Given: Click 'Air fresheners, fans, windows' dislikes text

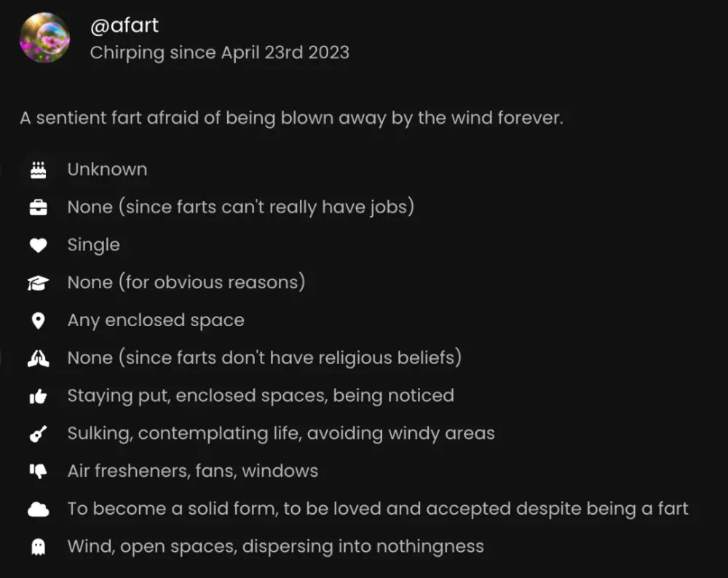Looking at the screenshot, I should (x=192, y=471).
